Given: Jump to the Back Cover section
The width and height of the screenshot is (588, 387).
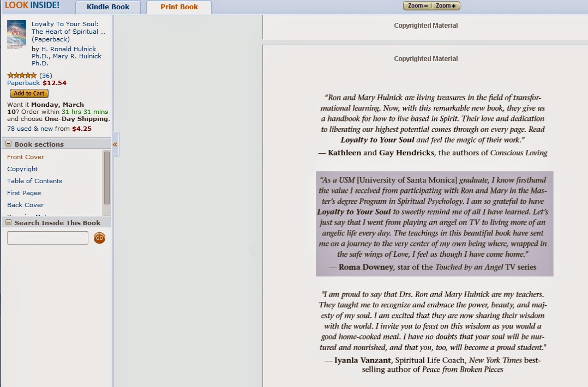Looking at the screenshot, I should (26, 205).
